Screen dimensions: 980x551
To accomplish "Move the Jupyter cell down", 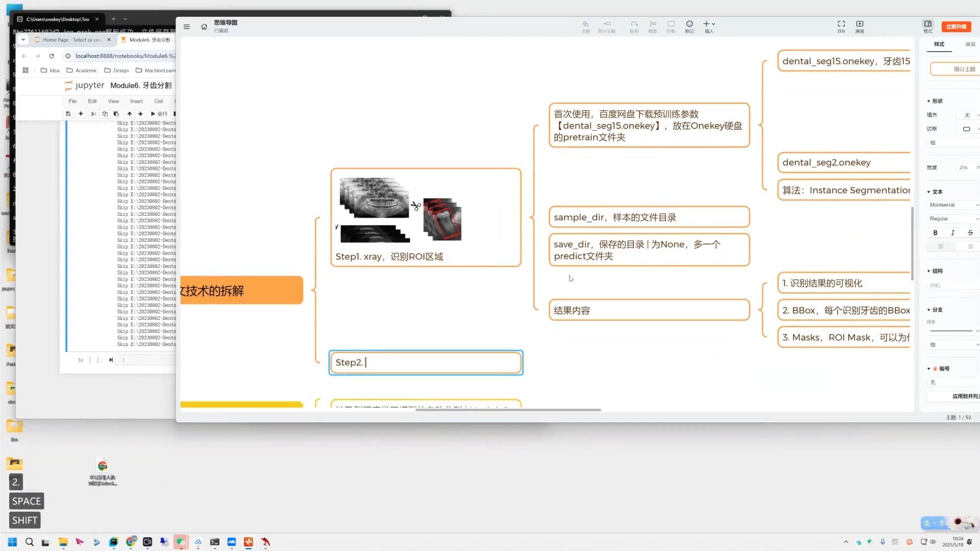I will tap(140, 114).
